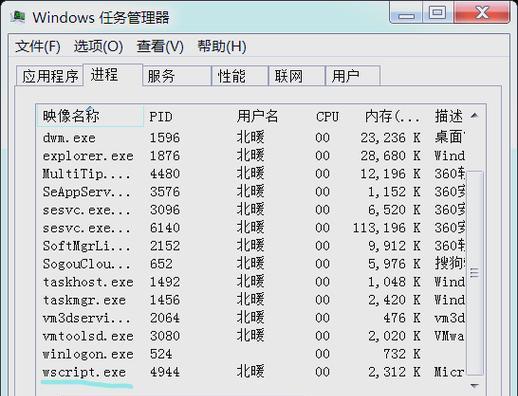Click memory value 732 K

(x=402, y=354)
